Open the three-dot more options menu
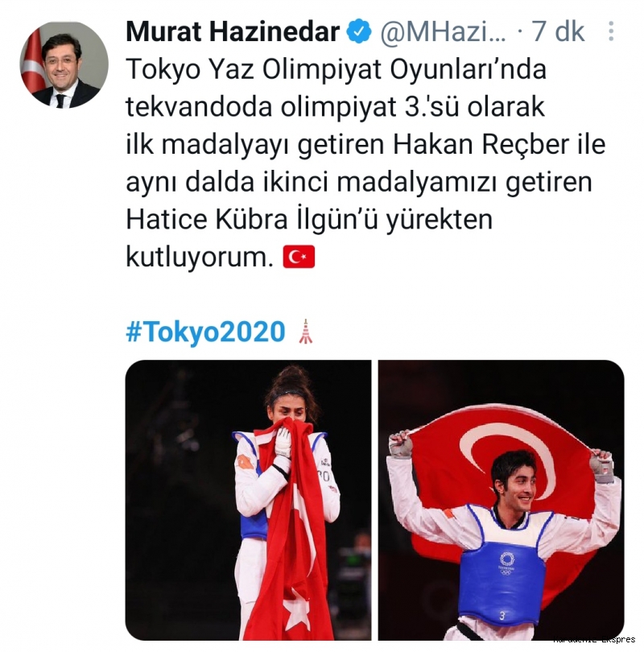Viewport: 644px width, 652px height. pyautogui.click(x=611, y=31)
